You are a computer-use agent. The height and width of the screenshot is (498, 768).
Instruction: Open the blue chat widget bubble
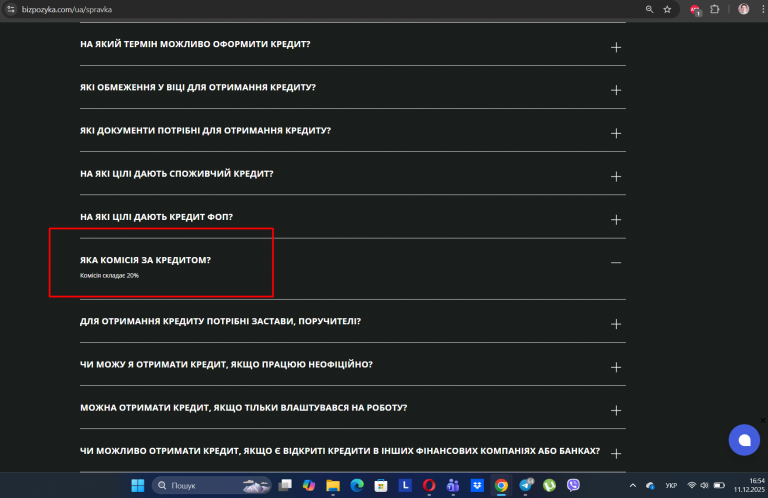(x=744, y=440)
